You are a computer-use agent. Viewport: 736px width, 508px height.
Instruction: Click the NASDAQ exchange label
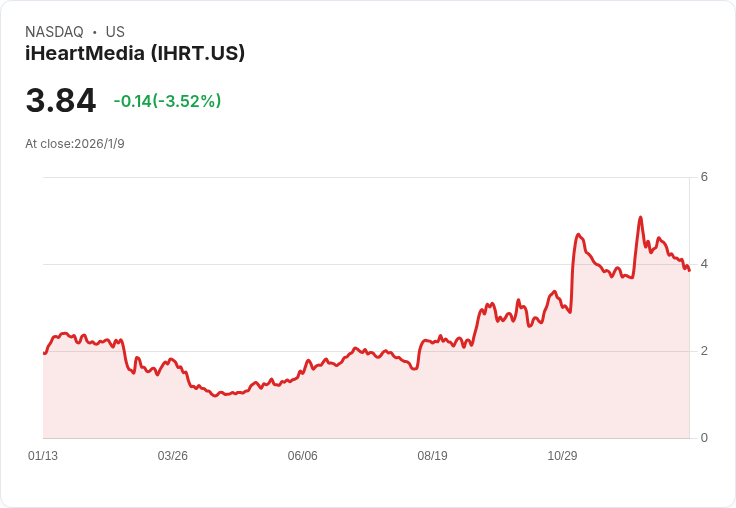[x=54, y=32]
